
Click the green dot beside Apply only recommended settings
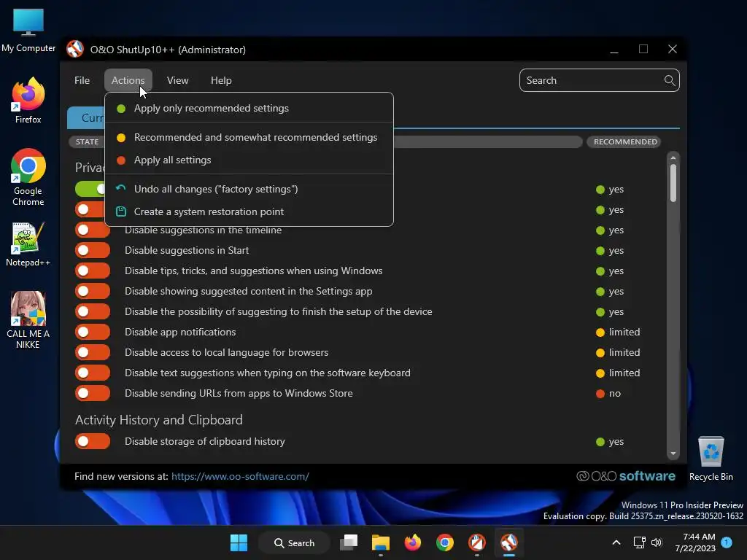[x=121, y=109]
